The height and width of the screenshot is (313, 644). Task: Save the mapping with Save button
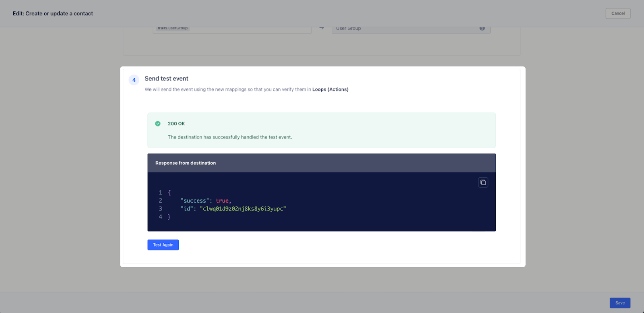click(x=620, y=303)
